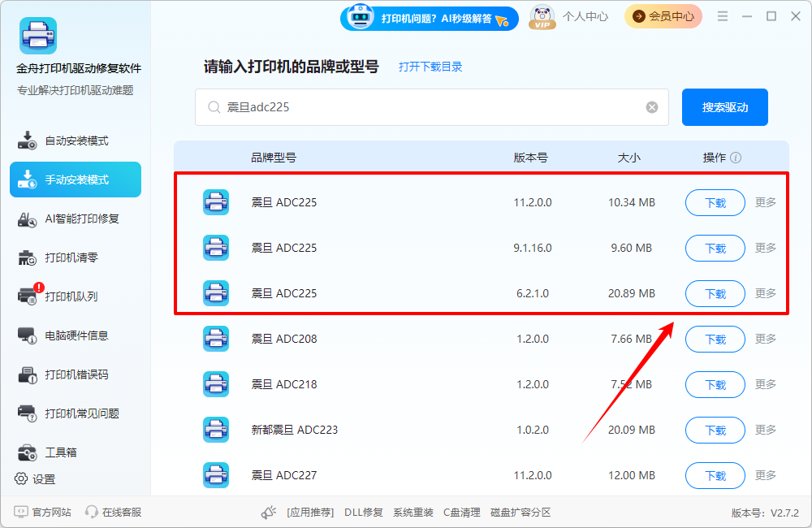The image size is (812, 528).
Task: Click the 大小 column header
Action: pos(628,158)
